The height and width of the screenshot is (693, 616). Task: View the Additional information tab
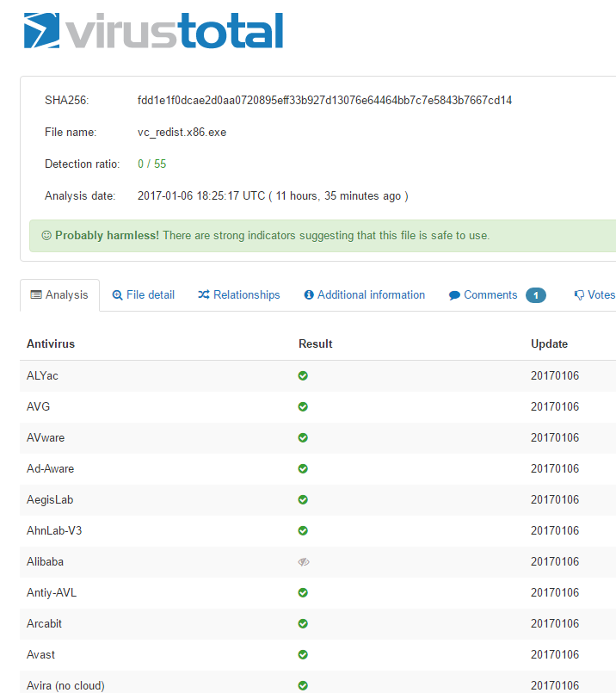click(x=364, y=295)
